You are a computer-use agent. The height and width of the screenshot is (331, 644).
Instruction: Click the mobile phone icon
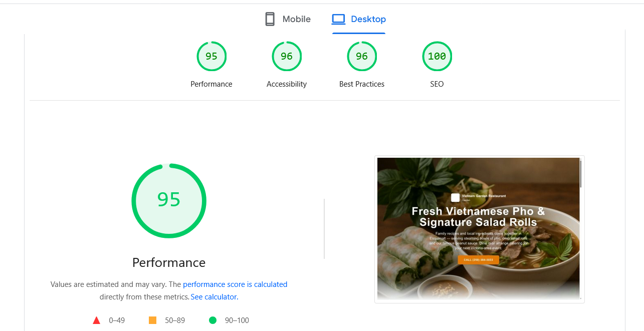(x=270, y=19)
